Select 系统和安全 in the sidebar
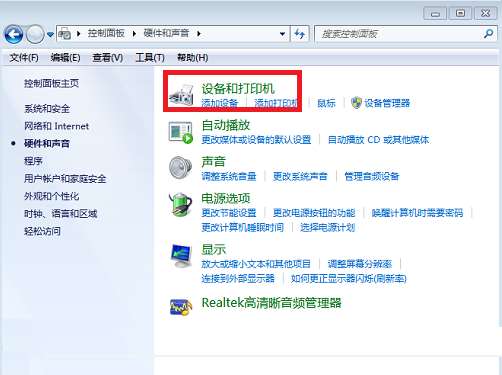 point(47,109)
